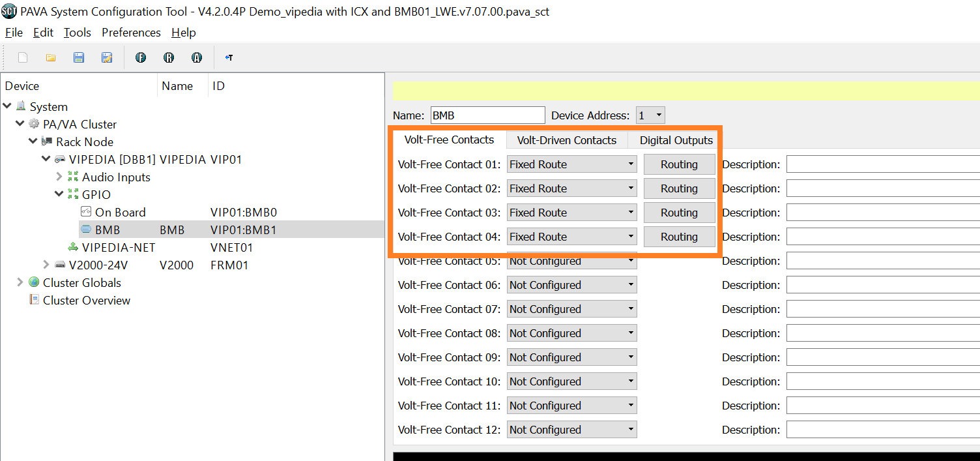Switch to the Digital Outputs tab
The height and width of the screenshot is (461, 980).
pos(676,140)
